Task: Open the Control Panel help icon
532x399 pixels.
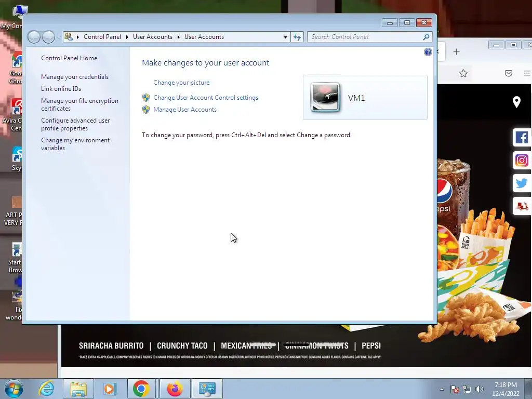Action: pos(428,52)
